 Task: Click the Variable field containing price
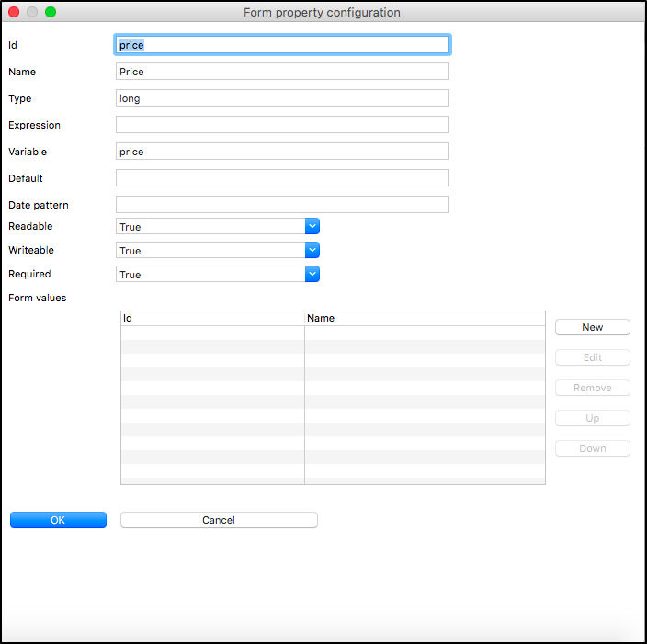(282, 152)
